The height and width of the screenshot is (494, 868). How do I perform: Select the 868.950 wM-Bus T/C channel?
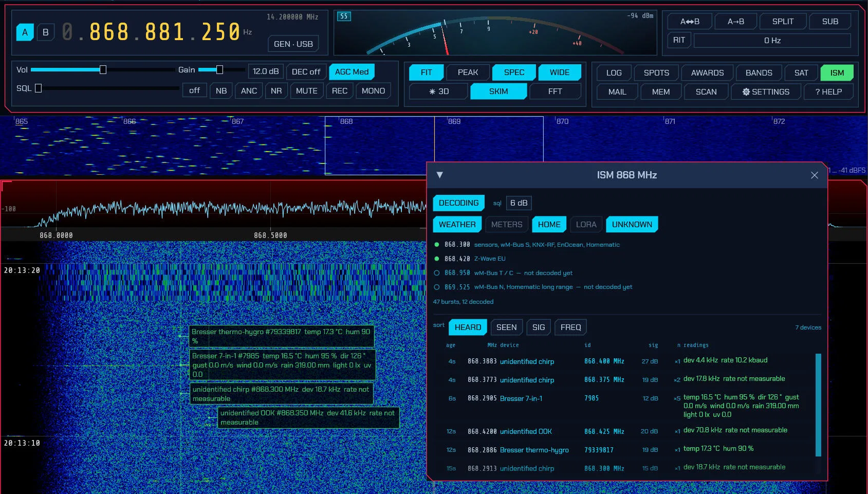pos(503,273)
